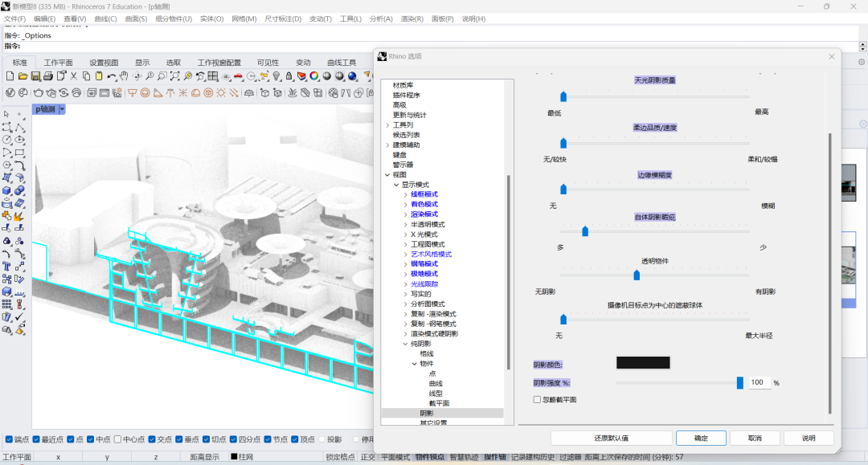Collapse the 显示模式 tree node
The width and height of the screenshot is (868, 465).
(x=396, y=185)
